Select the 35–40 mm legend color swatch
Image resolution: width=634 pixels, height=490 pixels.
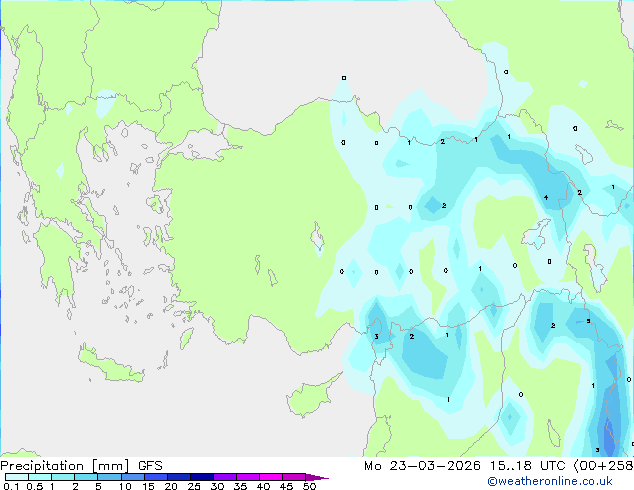pos(247,477)
